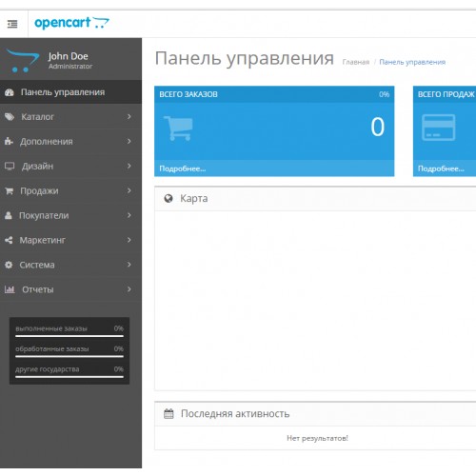
Task: Expand the Маркетинг chevron arrow
Action: [129, 240]
